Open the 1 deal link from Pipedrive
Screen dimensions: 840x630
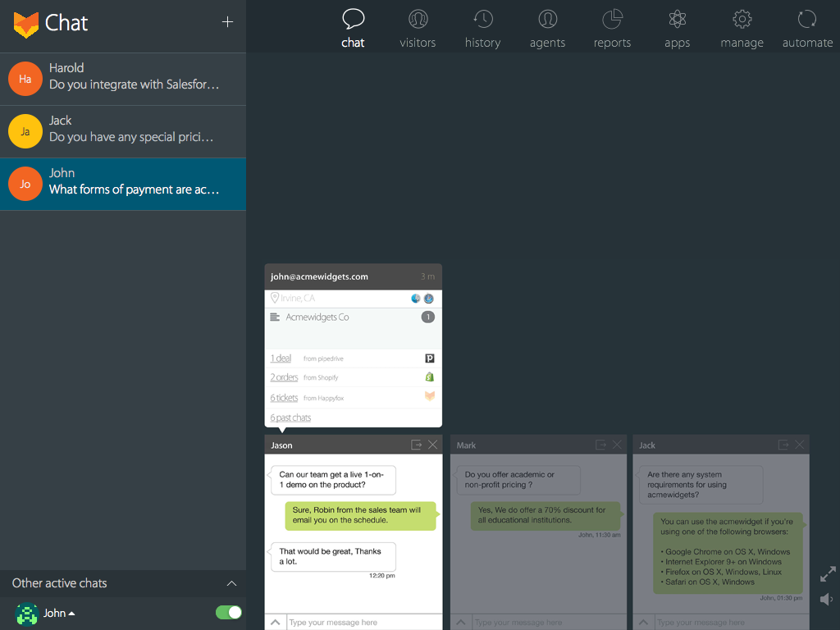pos(281,358)
